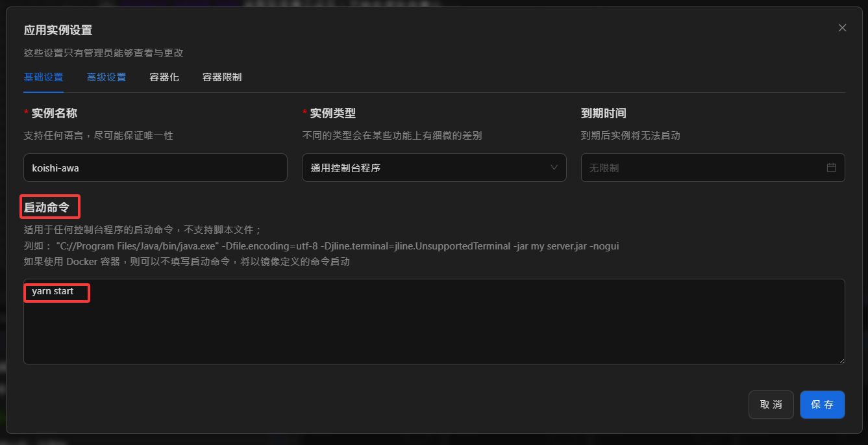Switch to the 高级设置 tab
The image size is (868, 445).
pos(106,77)
